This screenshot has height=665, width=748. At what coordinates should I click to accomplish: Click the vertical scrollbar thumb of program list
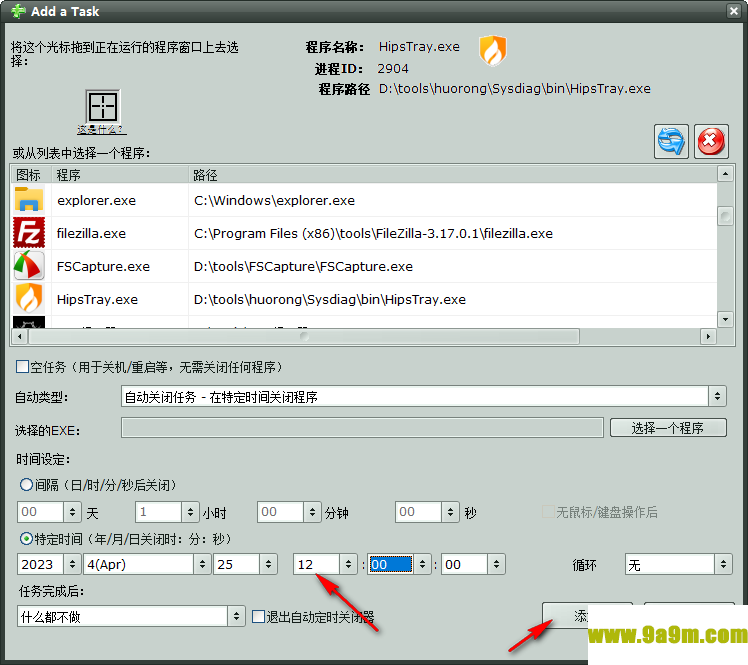tap(725, 216)
